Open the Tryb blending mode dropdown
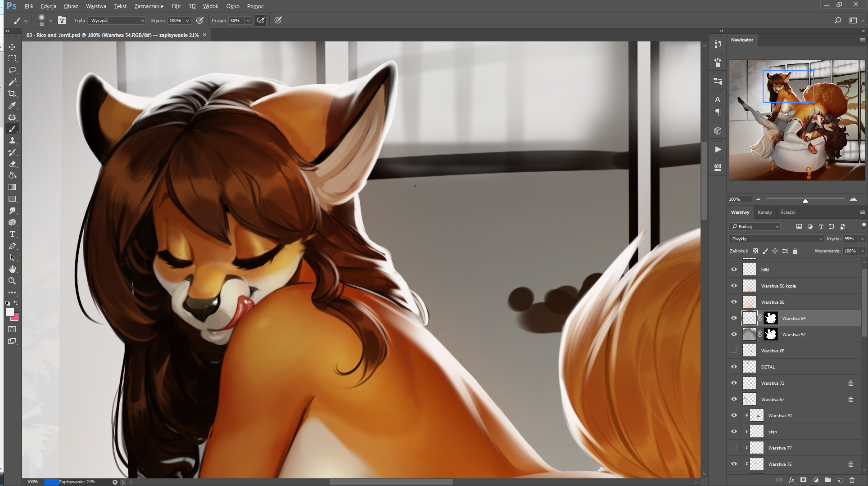 (117, 20)
